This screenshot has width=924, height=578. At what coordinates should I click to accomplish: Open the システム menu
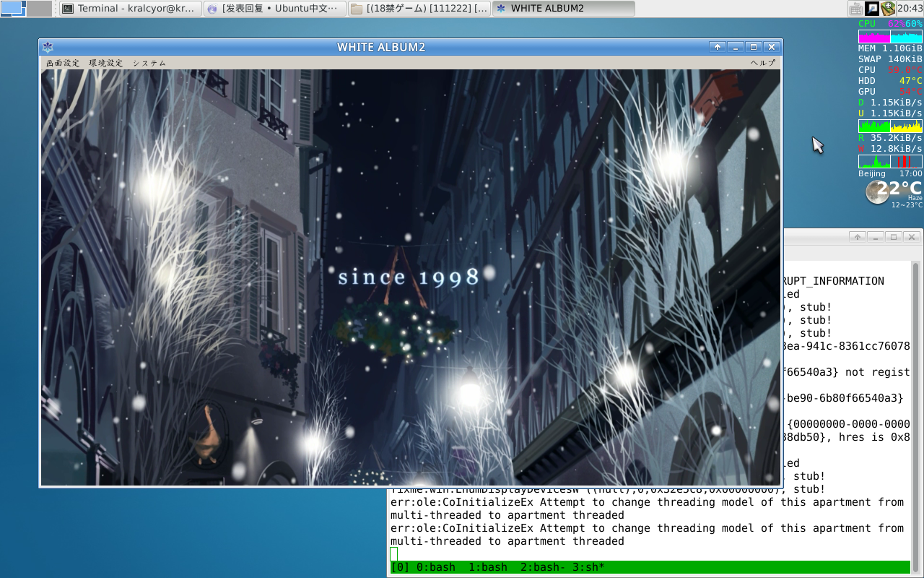pos(149,63)
